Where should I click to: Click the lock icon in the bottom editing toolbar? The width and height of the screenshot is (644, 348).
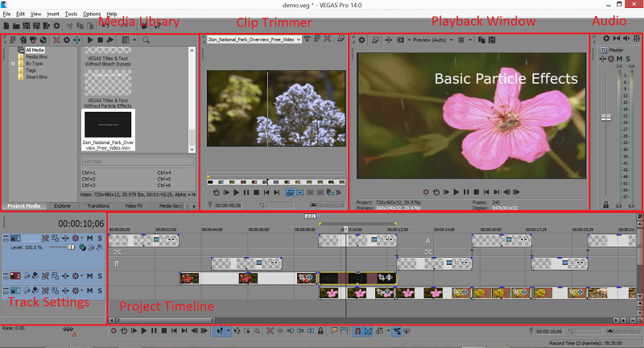coord(320,331)
